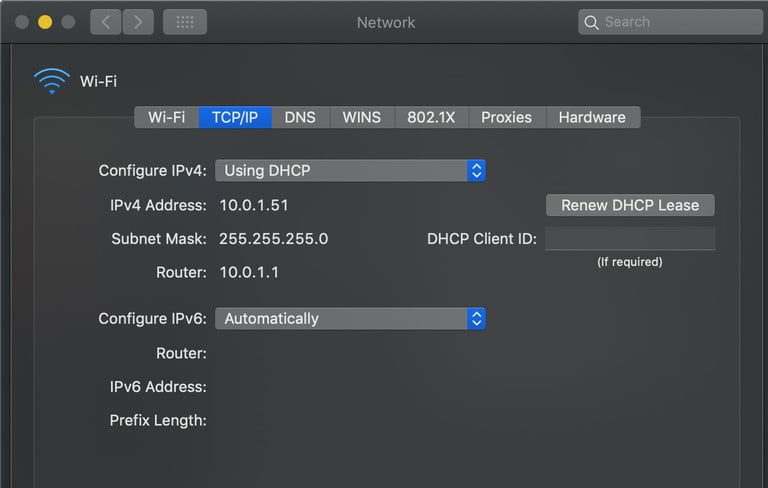Close the Network window
Image resolution: width=768 pixels, height=488 pixels.
22,22
